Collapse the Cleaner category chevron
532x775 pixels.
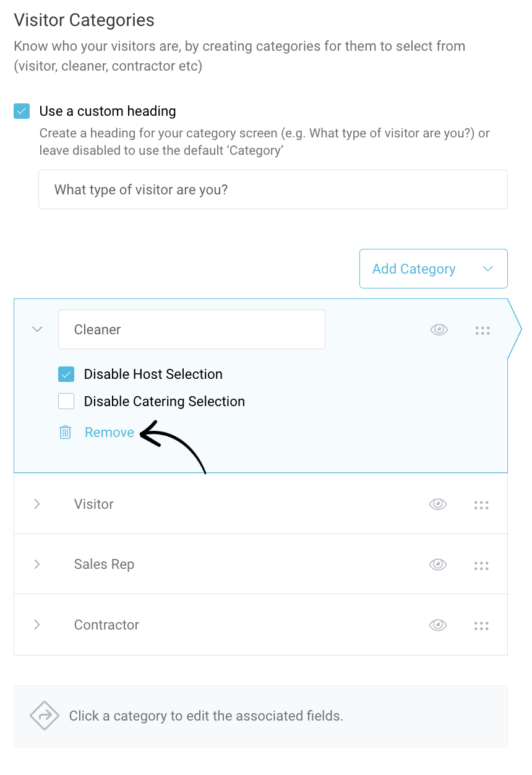(x=37, y=329)
